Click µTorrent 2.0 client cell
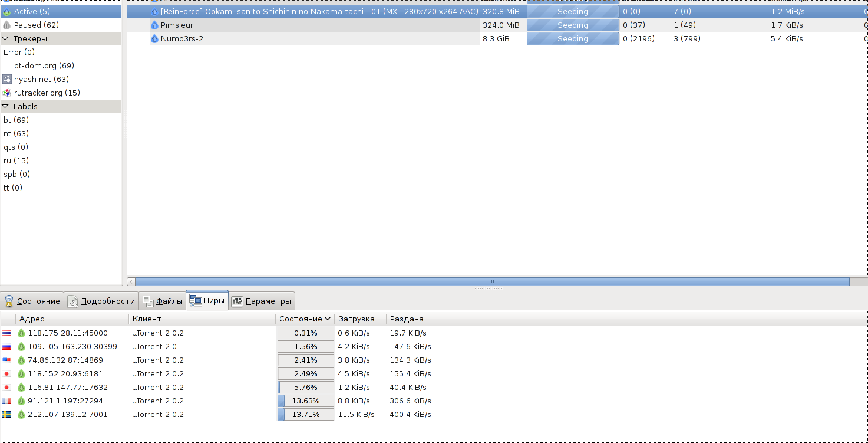 coord(154,346)
